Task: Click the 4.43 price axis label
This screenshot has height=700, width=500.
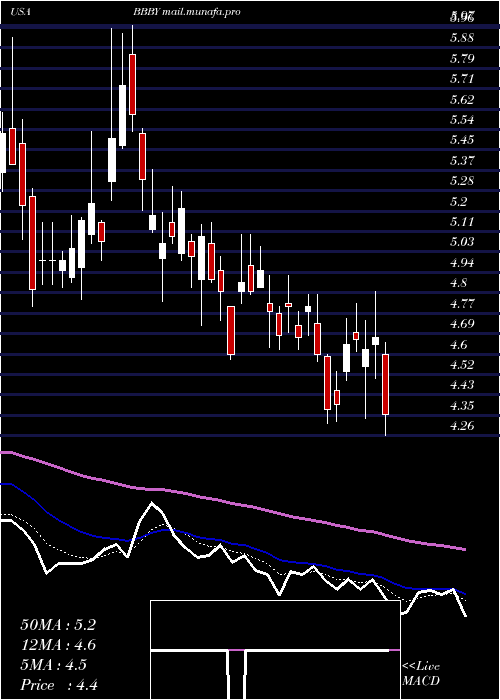Action: click(462, 385)
